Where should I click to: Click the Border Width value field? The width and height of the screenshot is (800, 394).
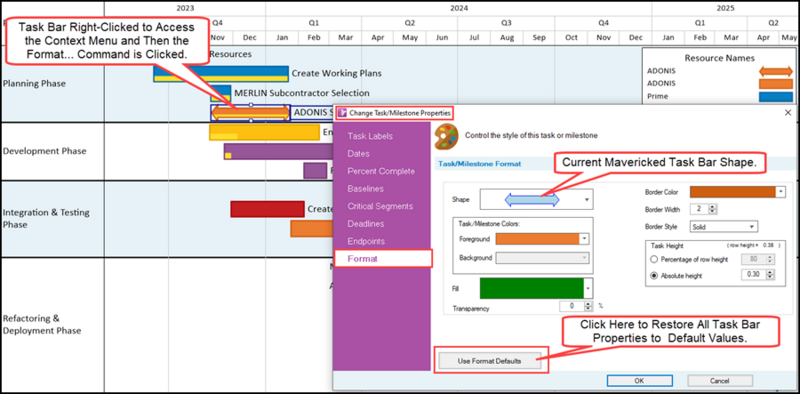coord(699,209)
